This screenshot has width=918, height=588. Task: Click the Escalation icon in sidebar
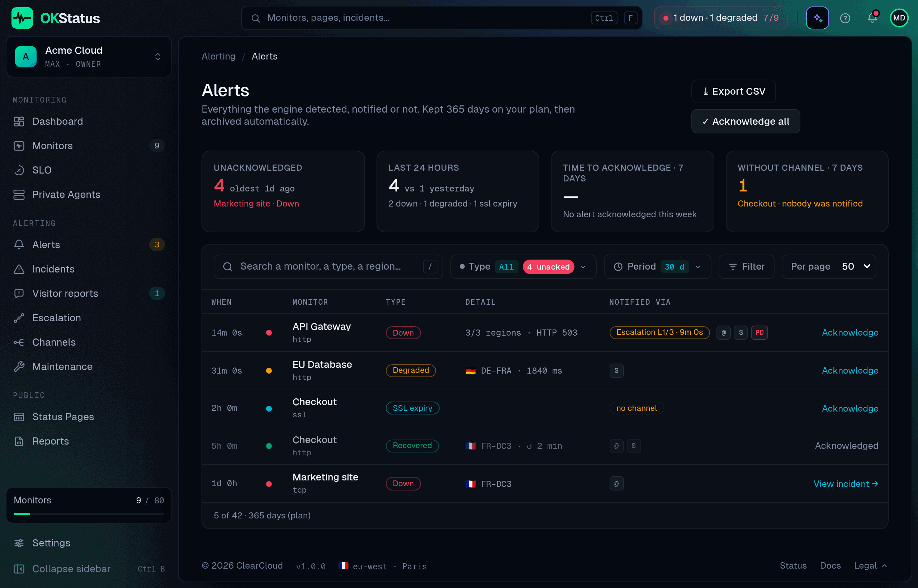pyautogui.click(x=19, y=318)
